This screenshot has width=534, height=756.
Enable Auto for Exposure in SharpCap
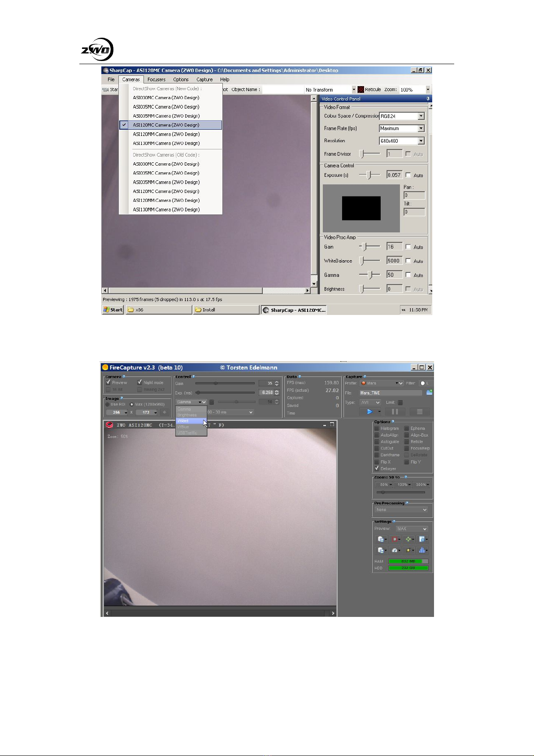click(x=408, y=175)
